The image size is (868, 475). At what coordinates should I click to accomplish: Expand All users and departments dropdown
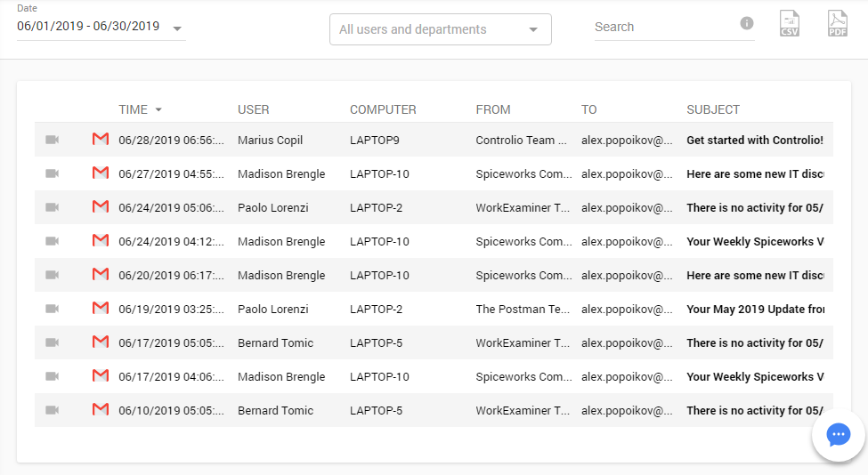tap(532, 29)
